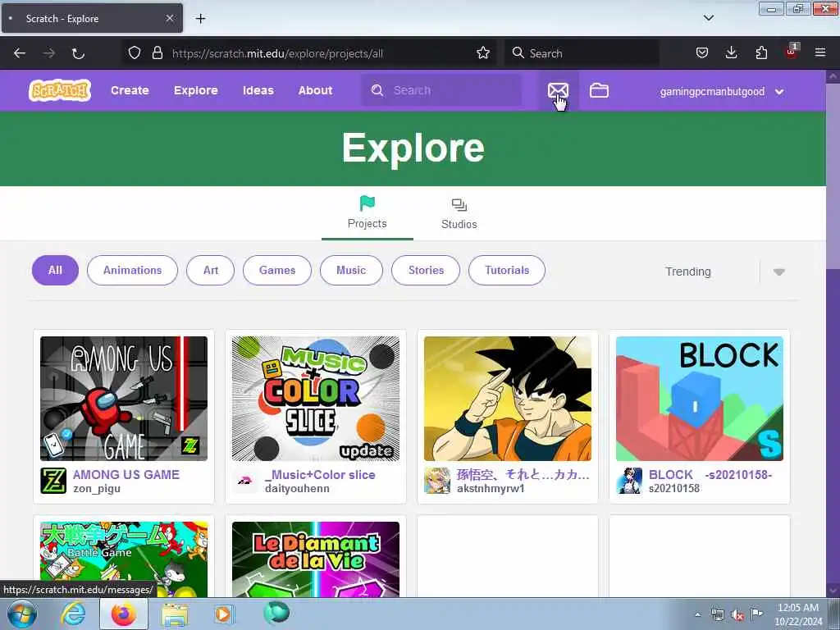Switch to the Projects tab
This screenshot has height=630, width=840.
(367, 212)
